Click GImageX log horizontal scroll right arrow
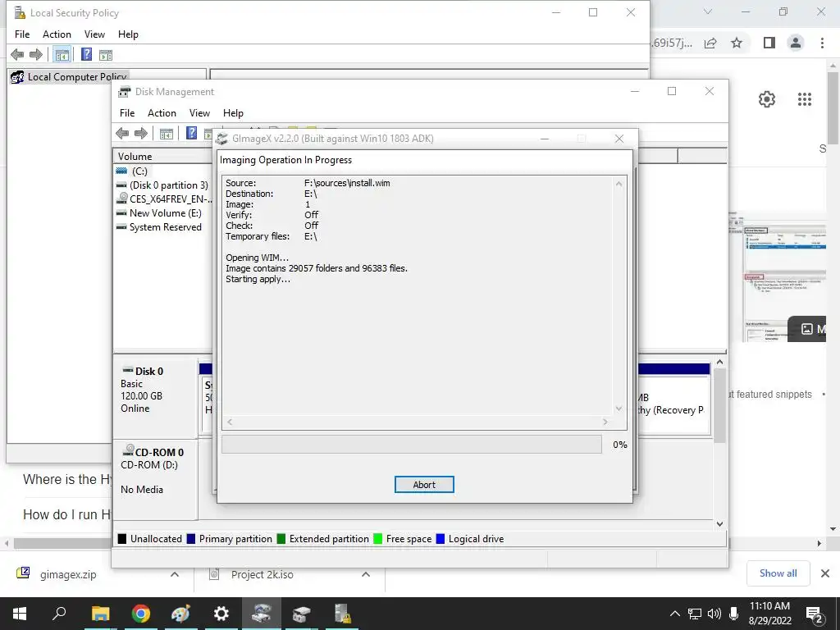 [x=605, y=422]
